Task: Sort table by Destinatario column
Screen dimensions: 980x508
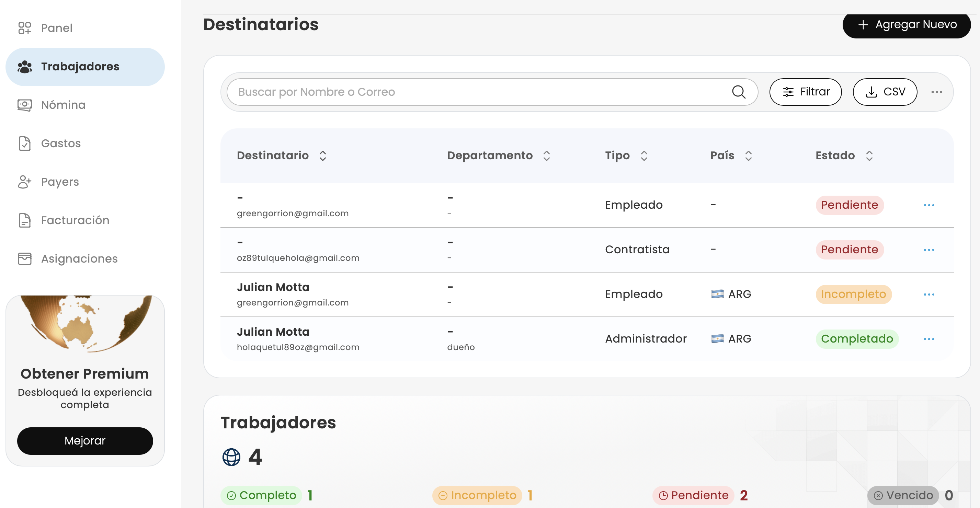Action: (x=323, y=155)
